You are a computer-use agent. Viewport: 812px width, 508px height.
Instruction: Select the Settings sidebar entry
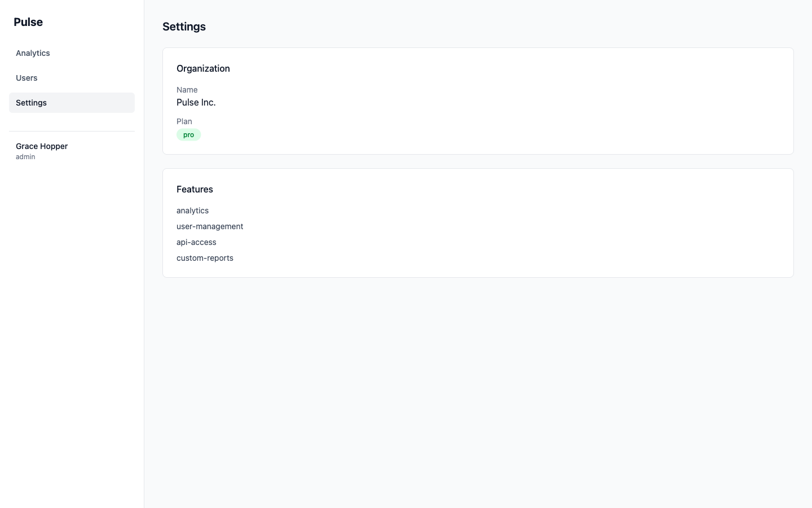[x=31, y=103]
